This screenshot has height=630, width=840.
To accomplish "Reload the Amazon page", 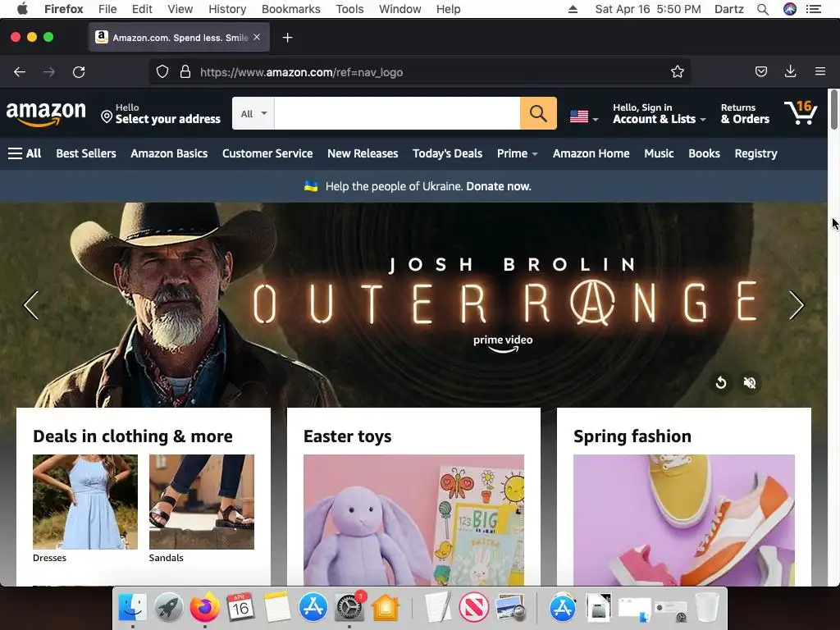I will pyautogui.click(x=79, y=72).
